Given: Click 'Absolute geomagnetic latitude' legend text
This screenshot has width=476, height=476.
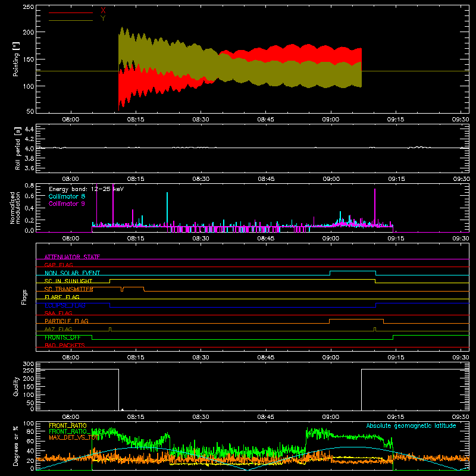Looking at the screenshot, I should click(411, 425).
